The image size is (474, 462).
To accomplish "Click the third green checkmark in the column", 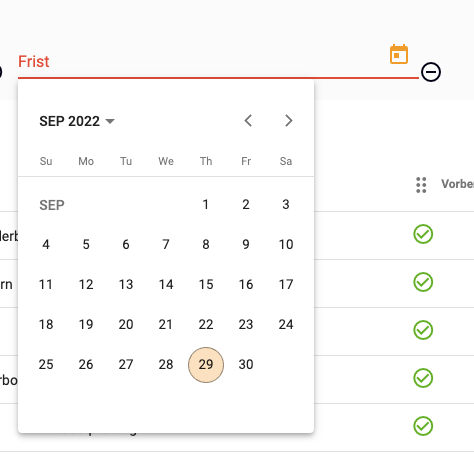I will tap(423, 330).
